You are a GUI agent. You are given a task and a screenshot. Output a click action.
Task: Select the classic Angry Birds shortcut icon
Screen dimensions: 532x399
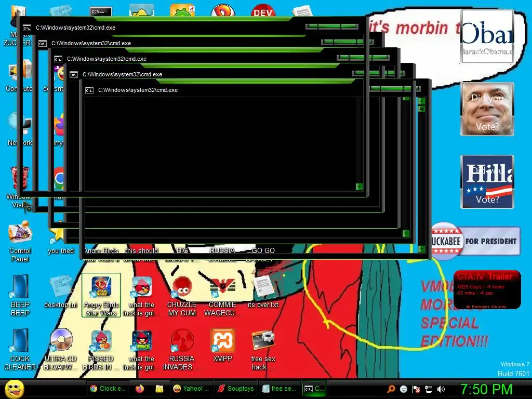click(142, 287)
